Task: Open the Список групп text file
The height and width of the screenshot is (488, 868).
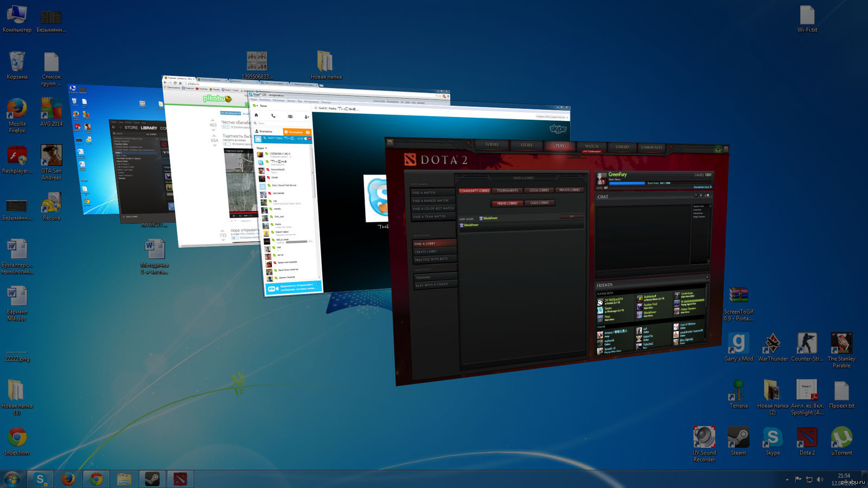Action: point(51,69)
